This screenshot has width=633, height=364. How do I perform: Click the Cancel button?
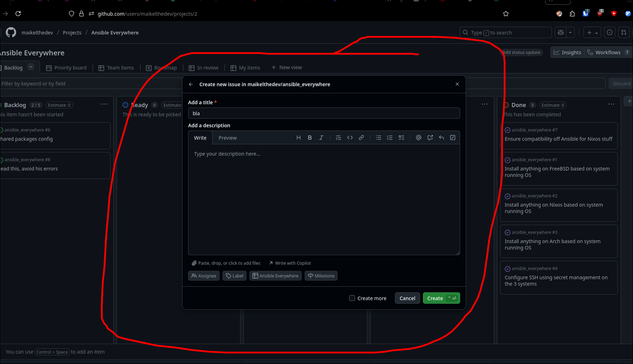407,298
